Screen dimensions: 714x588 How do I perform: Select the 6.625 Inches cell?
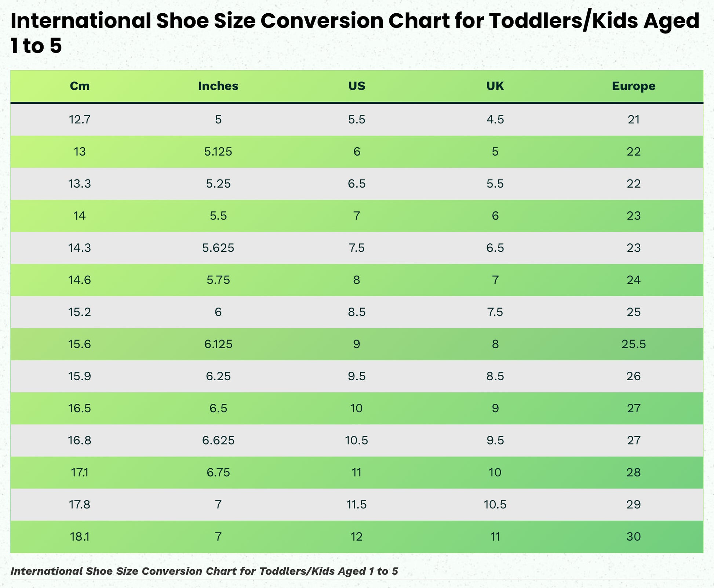(x=218, y=440)
